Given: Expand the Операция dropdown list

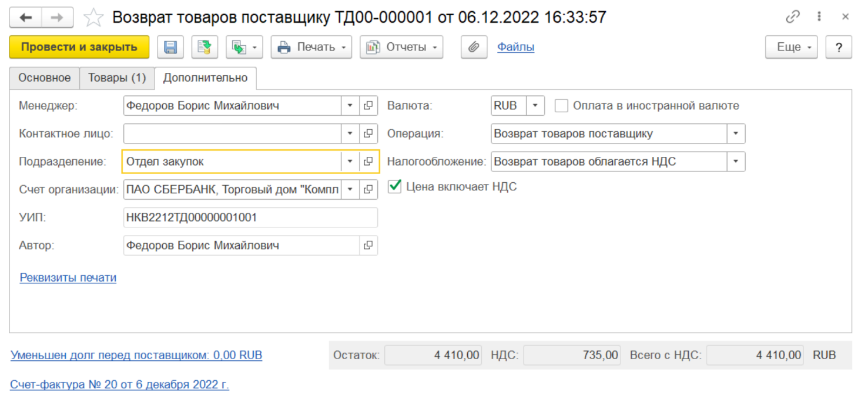Looking at the screenshot, I should point(736,134).
